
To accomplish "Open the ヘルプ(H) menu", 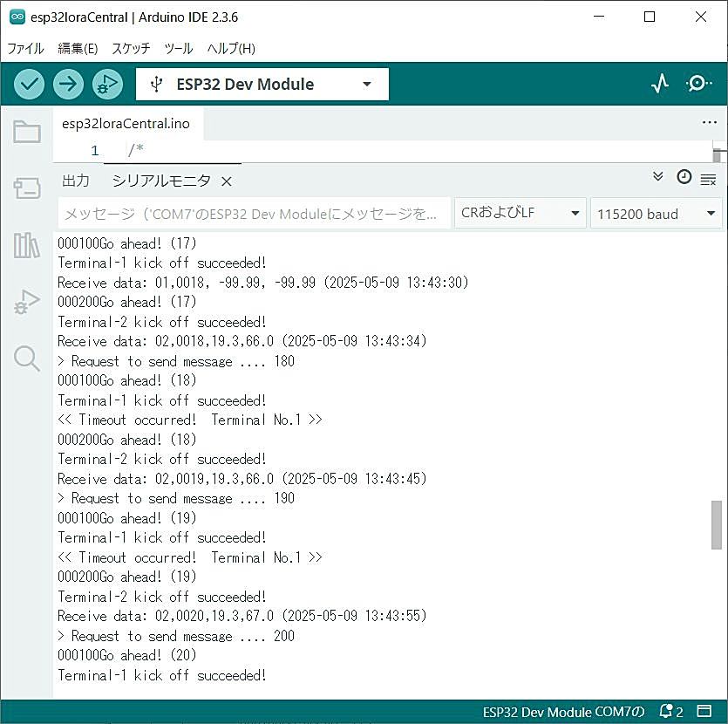I will [231, 48].
